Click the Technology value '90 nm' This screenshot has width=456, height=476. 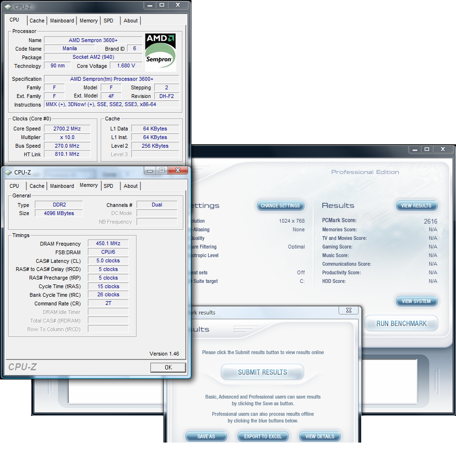click(x=57, y=65)
